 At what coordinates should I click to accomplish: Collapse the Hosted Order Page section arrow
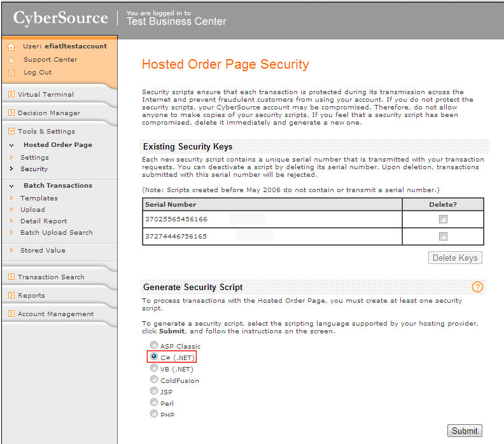point(11,145)
